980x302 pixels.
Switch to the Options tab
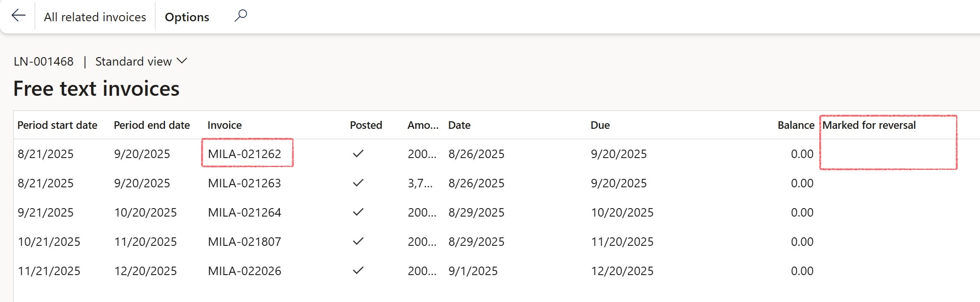186,17
